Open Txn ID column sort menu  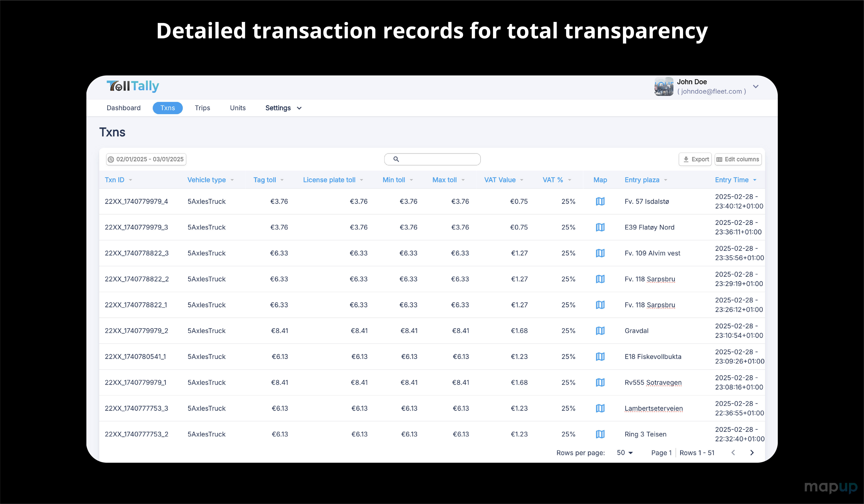130,180
